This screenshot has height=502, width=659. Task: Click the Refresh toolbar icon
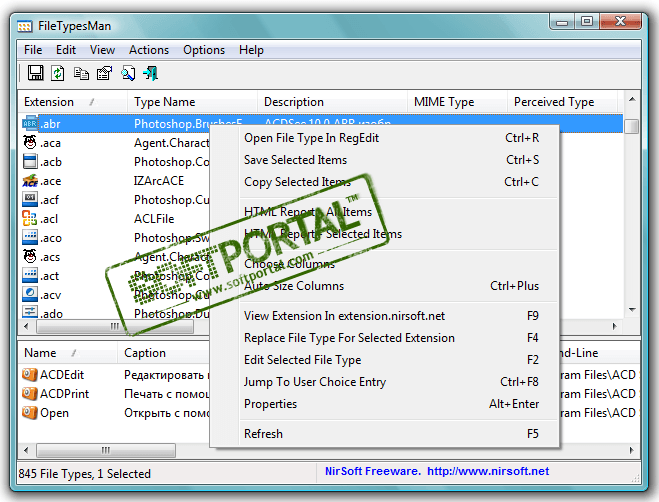point(58,73)
